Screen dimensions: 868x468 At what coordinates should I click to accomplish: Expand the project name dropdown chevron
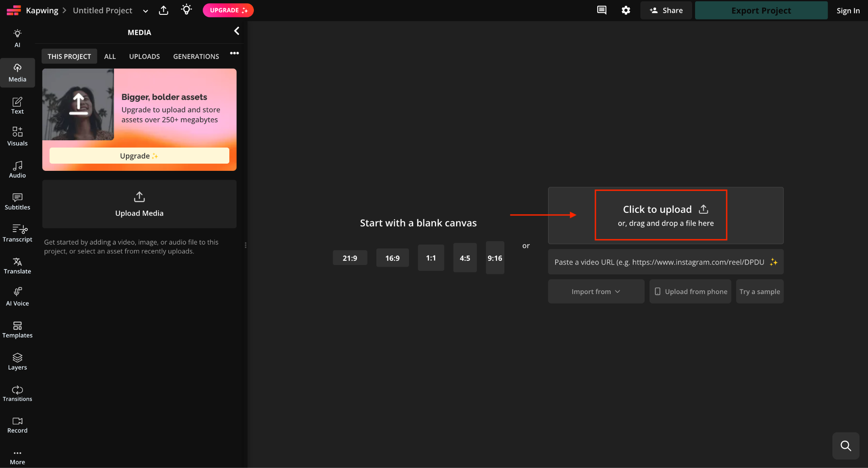(145, 11)
